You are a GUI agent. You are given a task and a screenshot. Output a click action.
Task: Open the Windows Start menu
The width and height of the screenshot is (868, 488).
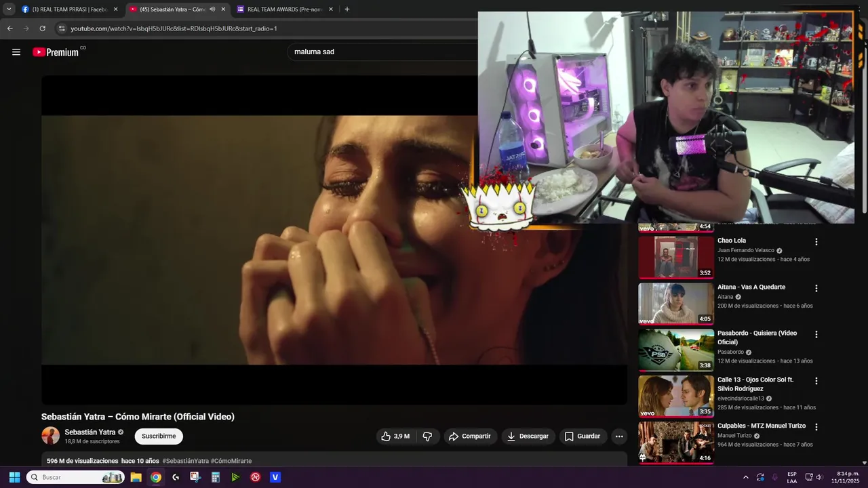(x=14, y=477)
